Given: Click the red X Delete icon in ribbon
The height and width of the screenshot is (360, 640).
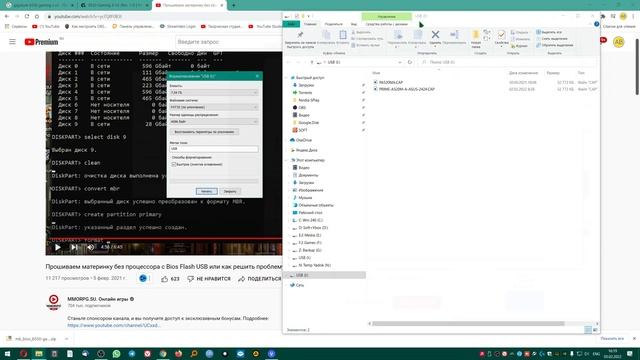Looking at the screenshot, I should (x=435, y=35).
